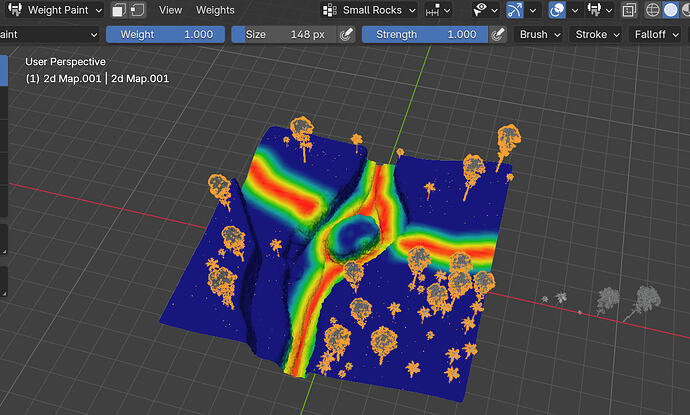Image resolution: width=690 pixels, height=415 pixels.
Task: Expand the Falloff settings dropdown
Action: pyautogui.click(x=656, y=34)
